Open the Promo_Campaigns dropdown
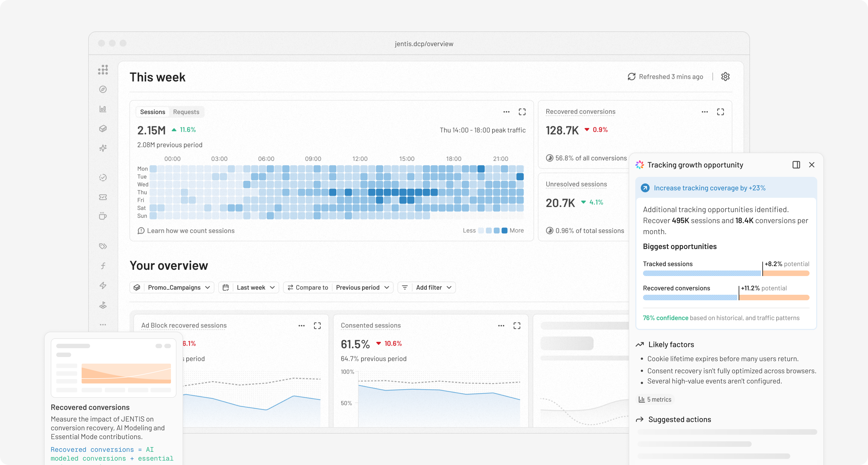 coord(172,287)
